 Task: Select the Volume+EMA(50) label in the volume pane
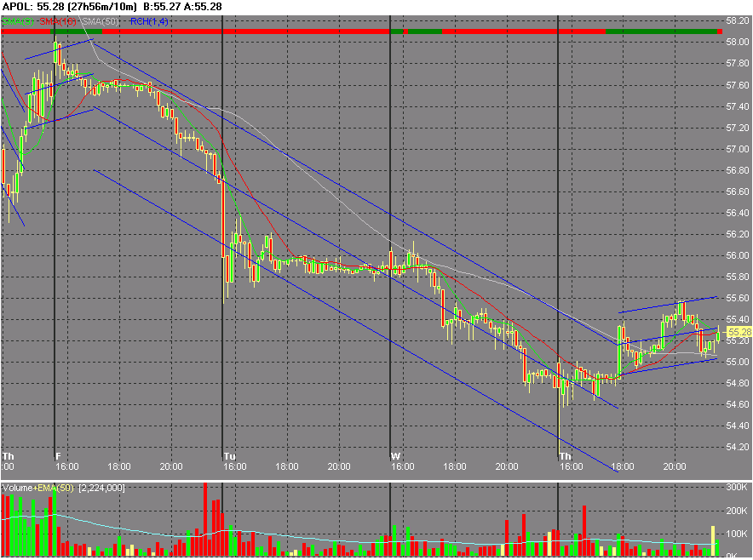[37, 486]
